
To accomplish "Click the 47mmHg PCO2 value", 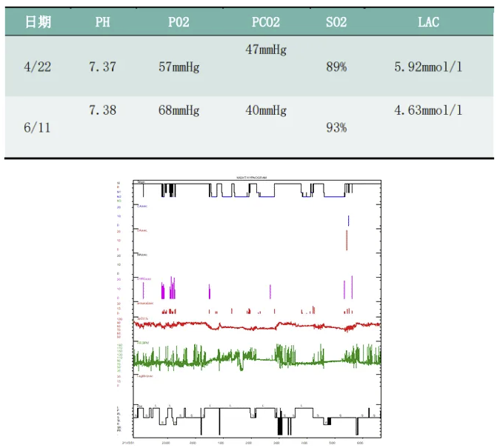I will pyautogui.click(x=265, y=50).
